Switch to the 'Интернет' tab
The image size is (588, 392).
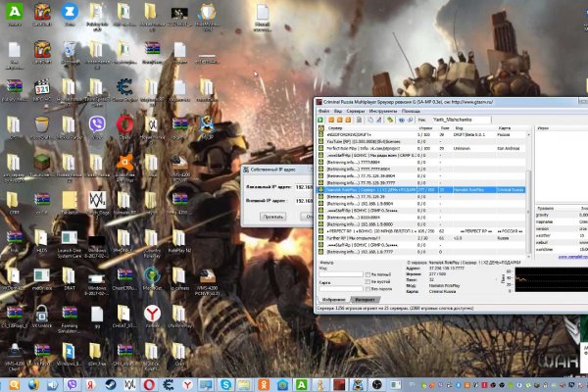364,299
